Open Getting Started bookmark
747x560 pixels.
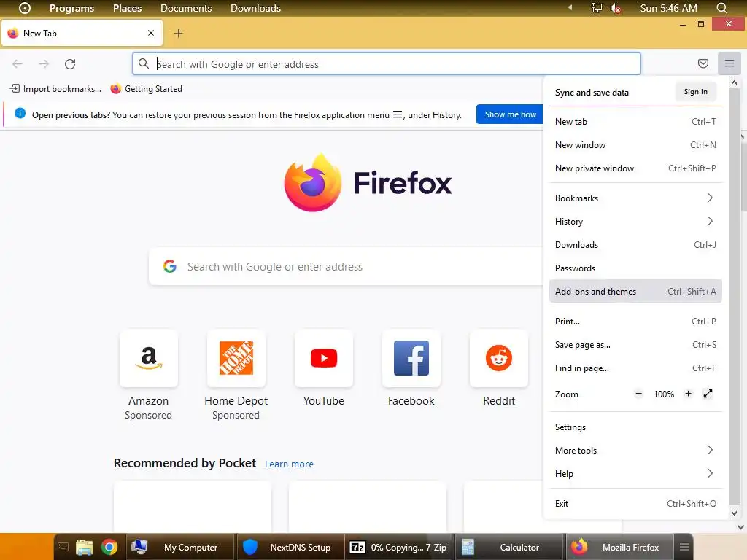[x=146, y=88]
